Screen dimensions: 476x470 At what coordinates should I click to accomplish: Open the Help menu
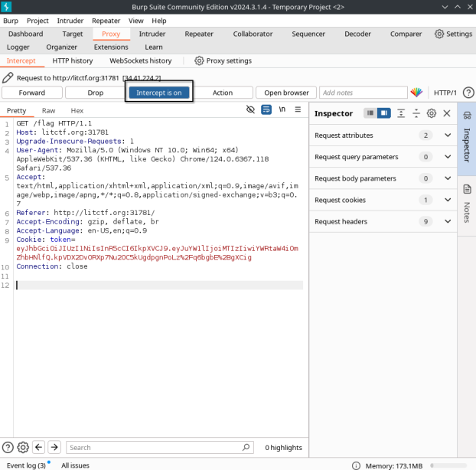tap(159, 21)
